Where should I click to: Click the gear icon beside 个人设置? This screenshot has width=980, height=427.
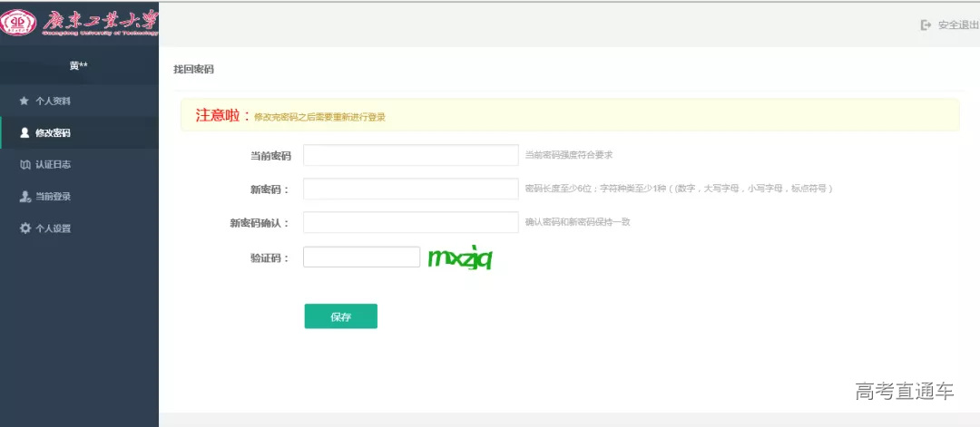[24, 228]
